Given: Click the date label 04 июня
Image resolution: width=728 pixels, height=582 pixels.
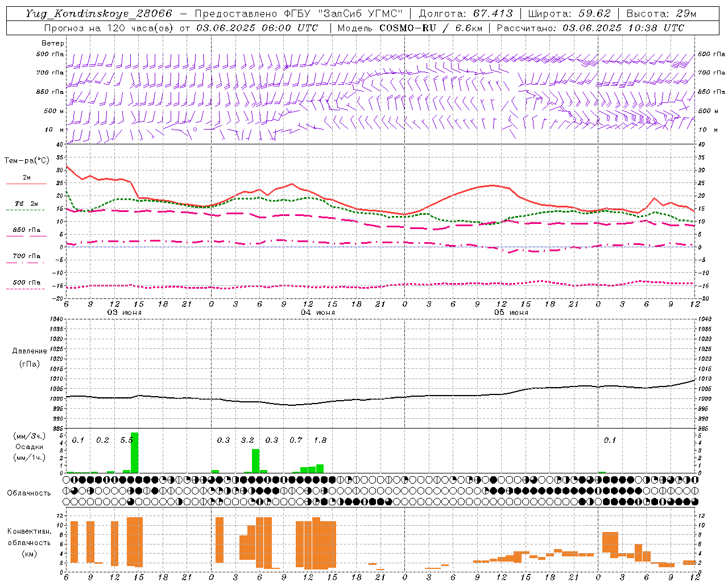Looking at the screenshot, I should pos(318,313).
